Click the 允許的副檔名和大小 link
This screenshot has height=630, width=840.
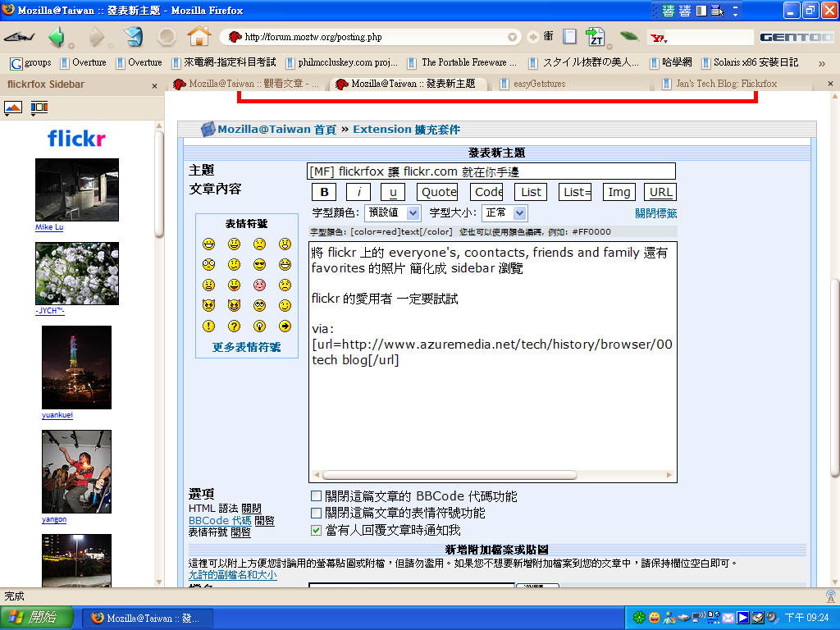point(232,575)
